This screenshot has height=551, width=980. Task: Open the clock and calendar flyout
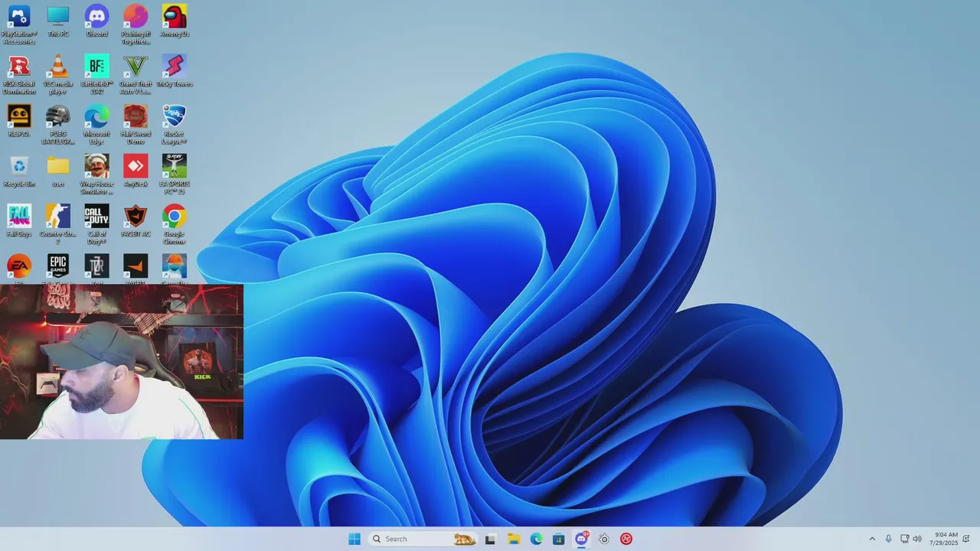943,539
